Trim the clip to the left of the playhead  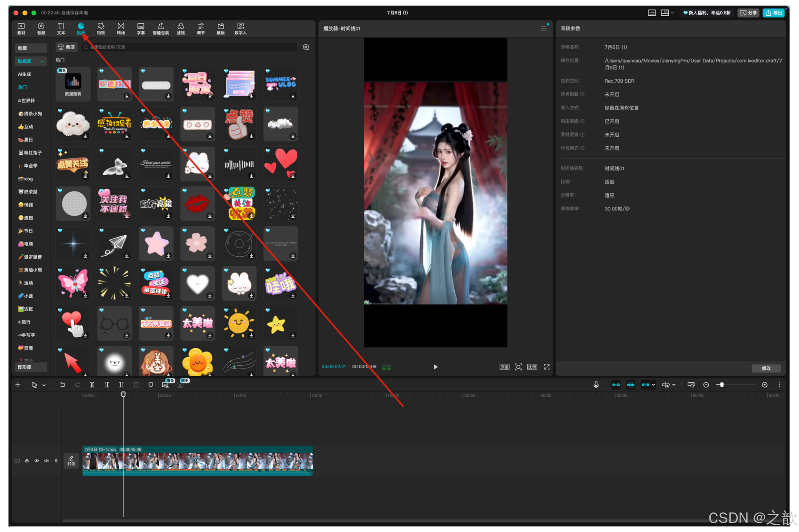click(107, 385)
